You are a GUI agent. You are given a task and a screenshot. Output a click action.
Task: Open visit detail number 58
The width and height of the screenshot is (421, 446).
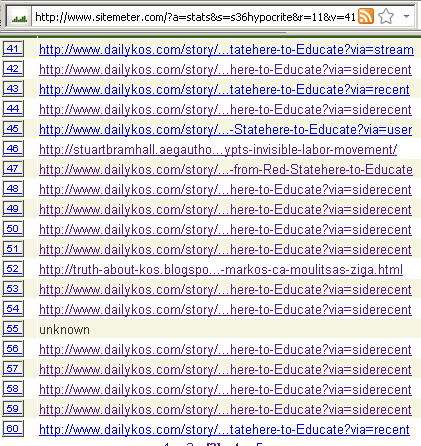click(x=13, y=389)
